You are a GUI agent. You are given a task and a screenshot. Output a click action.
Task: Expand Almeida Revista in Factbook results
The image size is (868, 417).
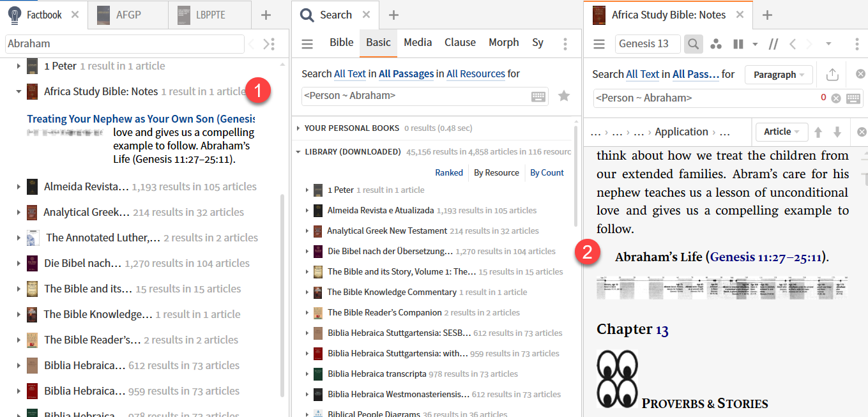tap(19, 186)
